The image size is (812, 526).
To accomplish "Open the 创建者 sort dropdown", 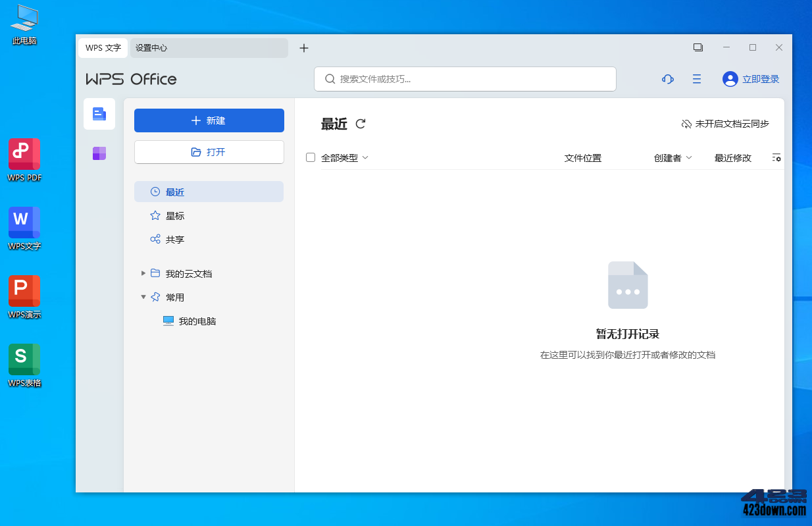I will tap(672, 157).
